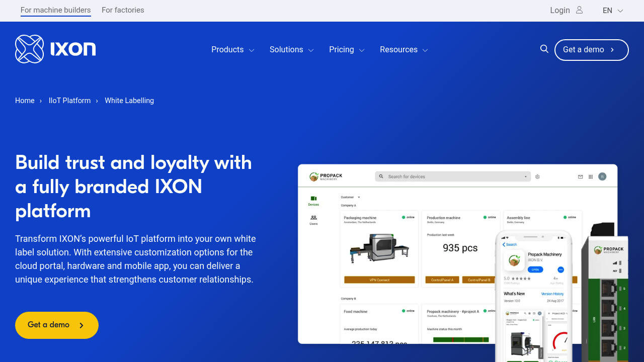This screenshot has width=644, height=362.
Task: Tap the ellipsis button next to OPEN
Action: 560,269
